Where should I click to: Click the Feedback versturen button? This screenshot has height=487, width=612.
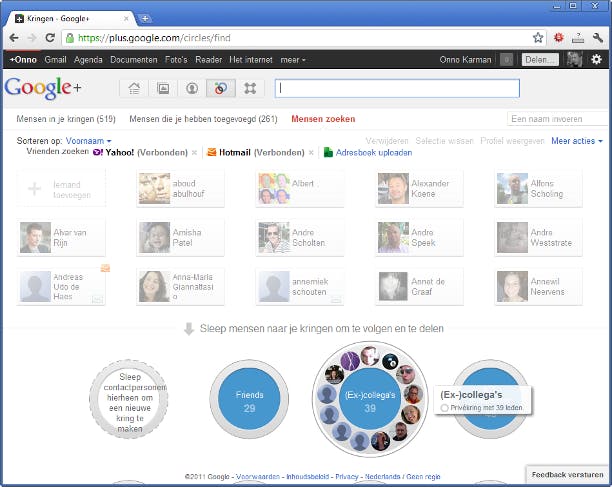568,475
